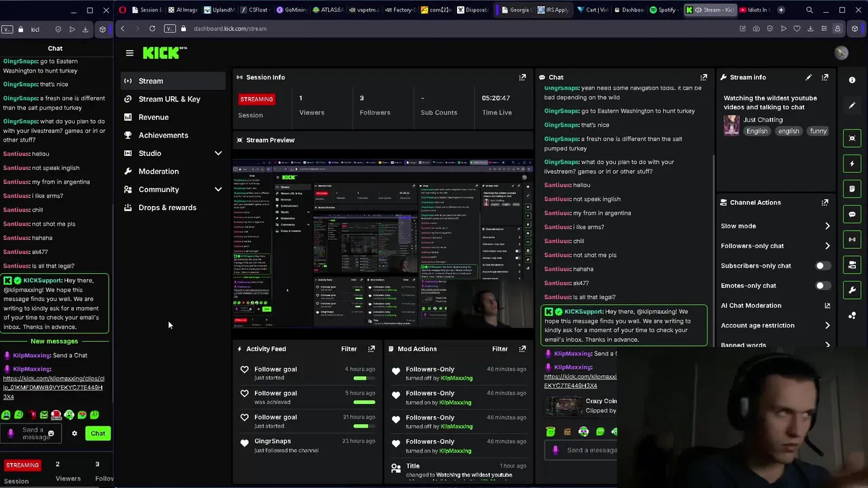Open the browser downloads icon in toolbar
Screen dimensions: 868x488
point(810,28)
